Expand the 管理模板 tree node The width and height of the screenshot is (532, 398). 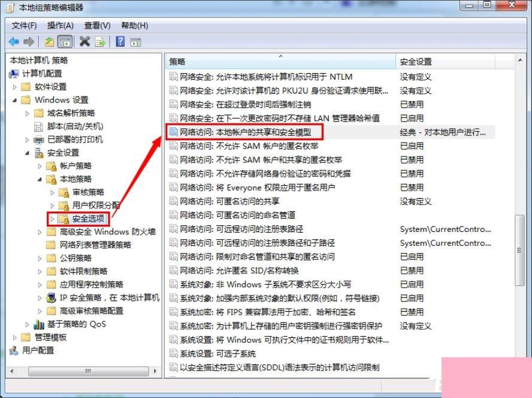click(x=14, y=337)
